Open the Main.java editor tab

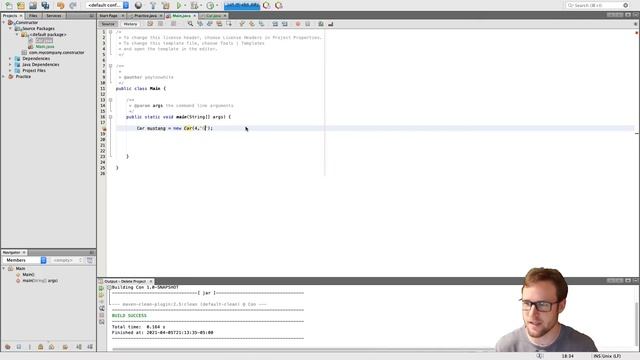(x=181, y=16)
